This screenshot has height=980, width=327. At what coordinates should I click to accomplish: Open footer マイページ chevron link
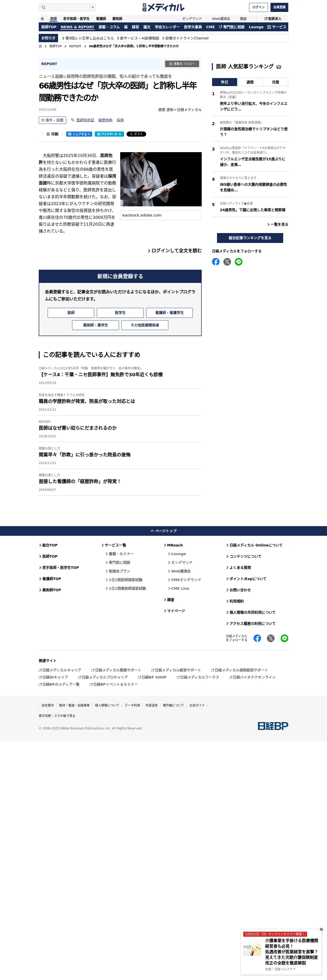pyautogui.click(x=174, y=611)
